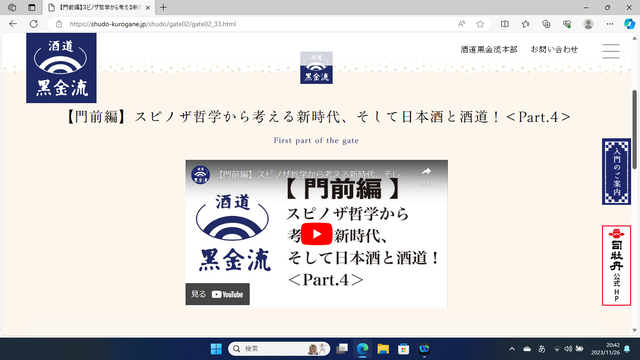Go back to the previous page
The image size is (640, 360).
point(13,24)
